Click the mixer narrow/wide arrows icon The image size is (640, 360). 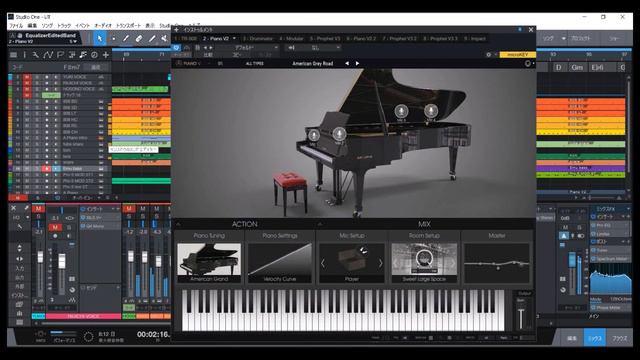coord(19,259)
